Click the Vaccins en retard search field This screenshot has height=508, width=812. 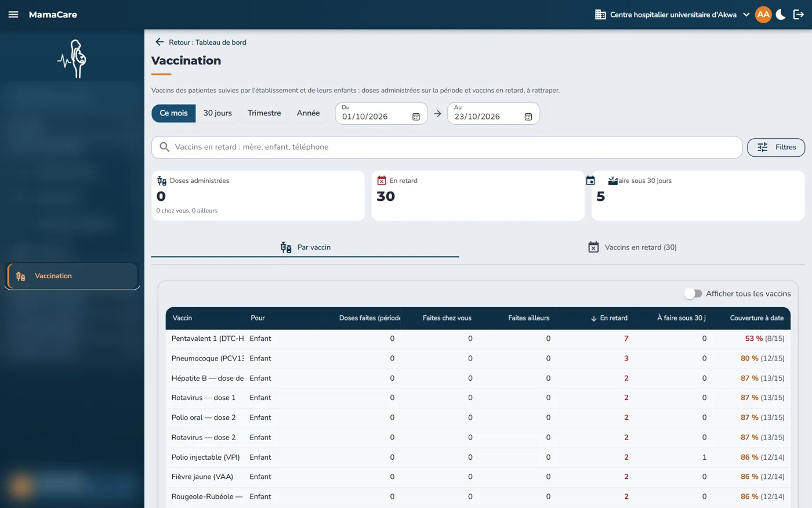point(447,147)
